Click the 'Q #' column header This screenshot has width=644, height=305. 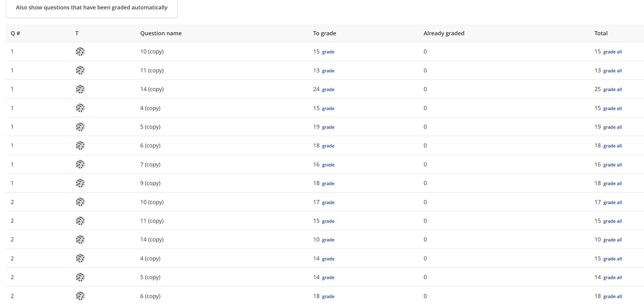[15, 33]
